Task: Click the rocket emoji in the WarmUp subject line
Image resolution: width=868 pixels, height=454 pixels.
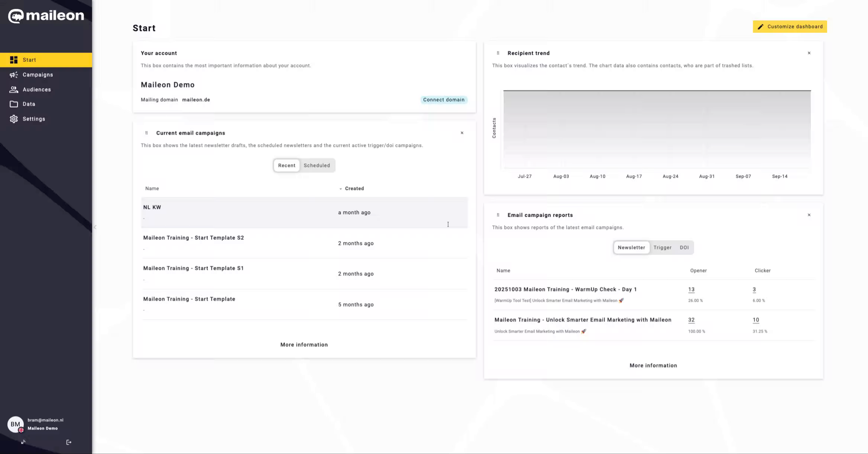Action: coord(621,300)
